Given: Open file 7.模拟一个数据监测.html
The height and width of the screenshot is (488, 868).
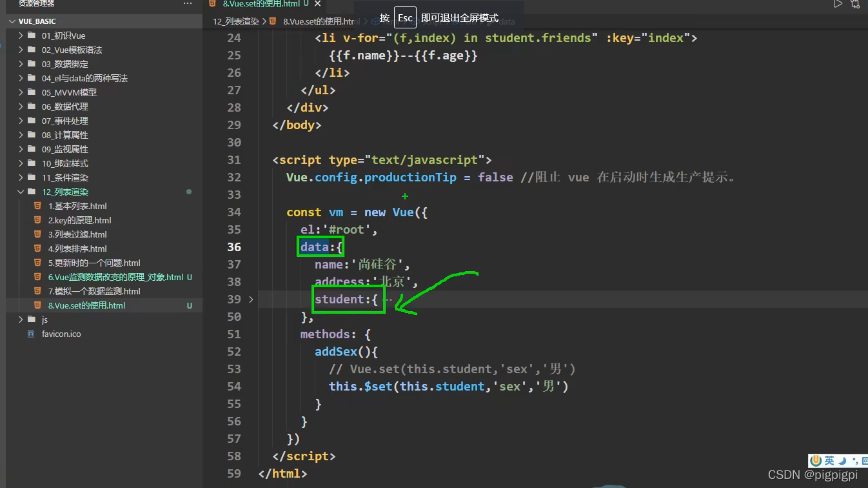Looking at the screenshot, I should click(x=94, y=291).
